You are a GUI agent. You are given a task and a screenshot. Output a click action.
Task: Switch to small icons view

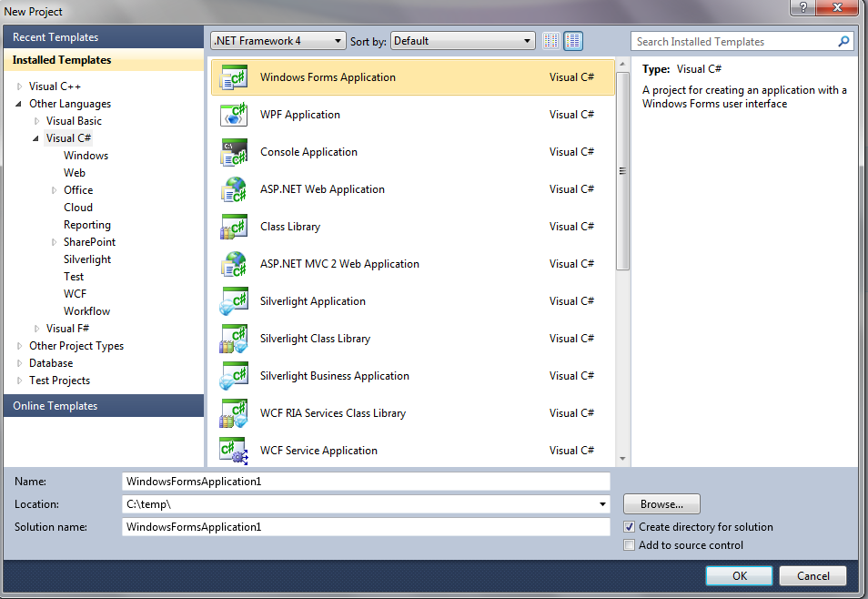550,41
